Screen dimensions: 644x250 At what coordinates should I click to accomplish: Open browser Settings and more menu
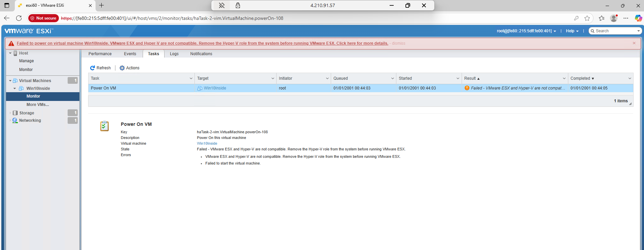pos(626,18)
